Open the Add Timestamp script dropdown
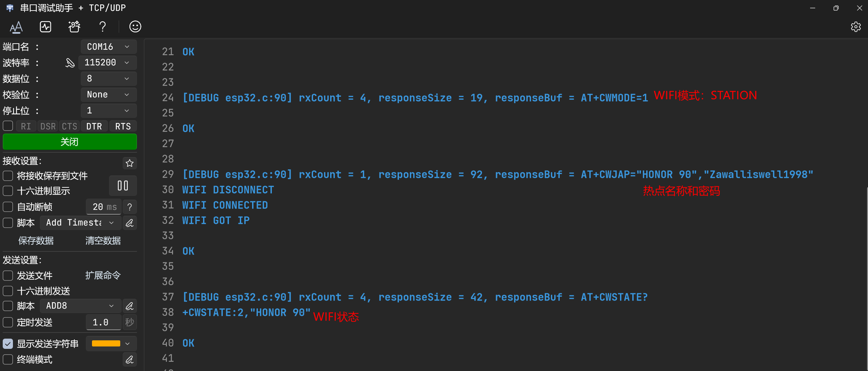 pos(80,223)
